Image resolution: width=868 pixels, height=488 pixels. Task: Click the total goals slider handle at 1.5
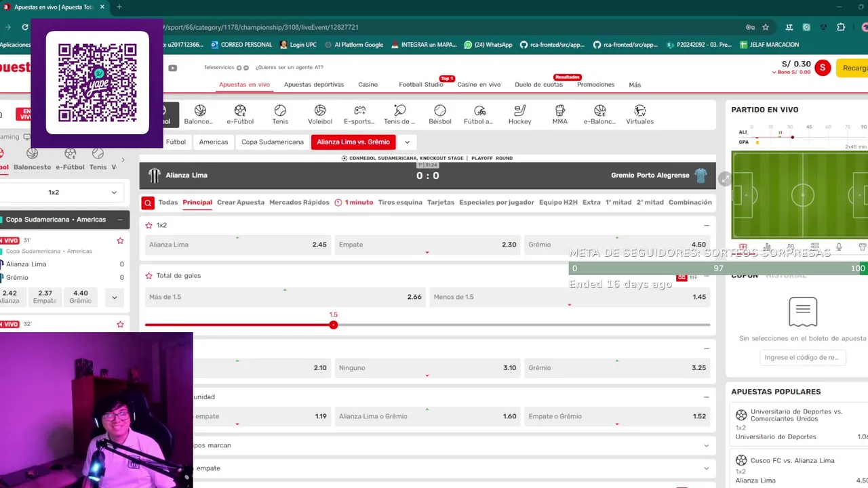click(333, 325)
